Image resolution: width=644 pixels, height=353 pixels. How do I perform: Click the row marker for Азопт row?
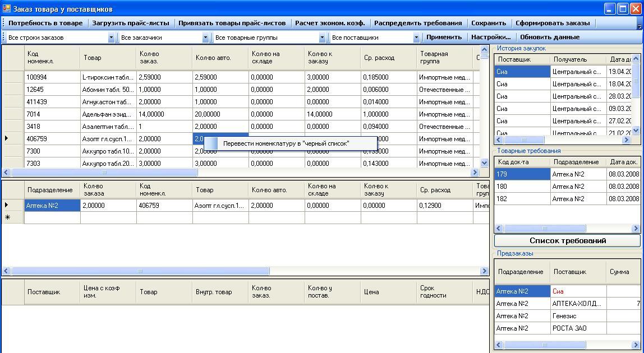click(x=7, y=138)
